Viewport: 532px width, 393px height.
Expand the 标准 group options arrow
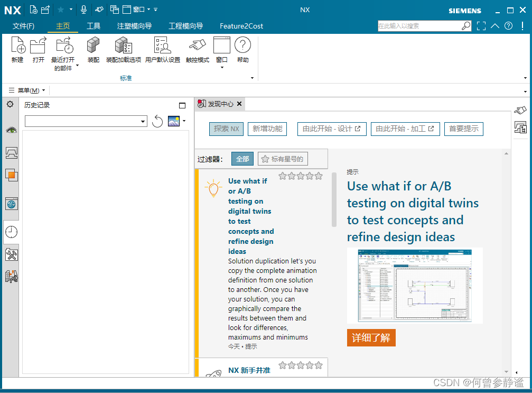pyautogui.click(x=252, y=78)
